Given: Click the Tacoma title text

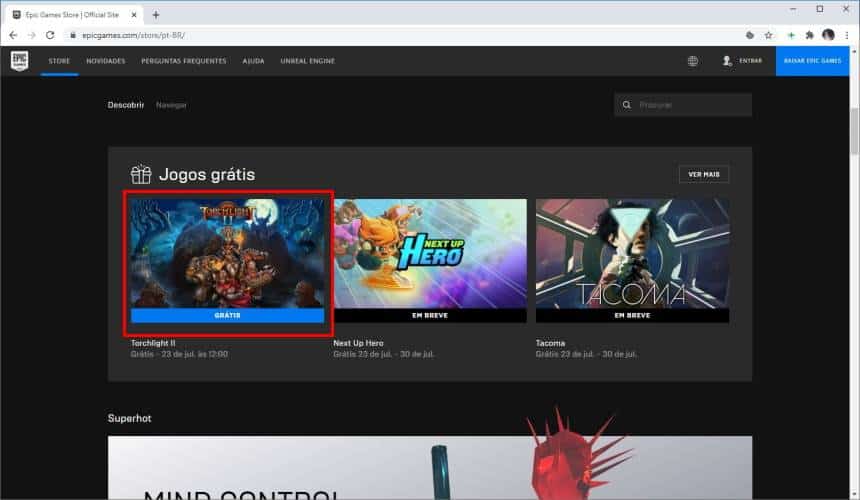Looking at the screenshot, I should tap(550, 343).
